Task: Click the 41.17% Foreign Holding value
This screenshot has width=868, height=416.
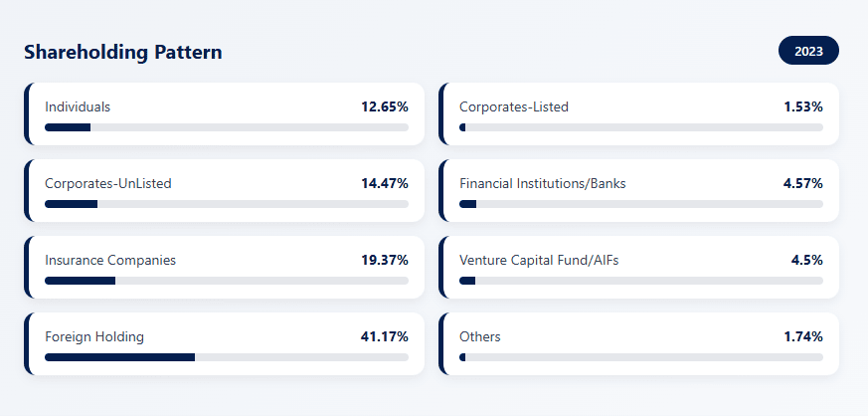Action: coord(385,336)
